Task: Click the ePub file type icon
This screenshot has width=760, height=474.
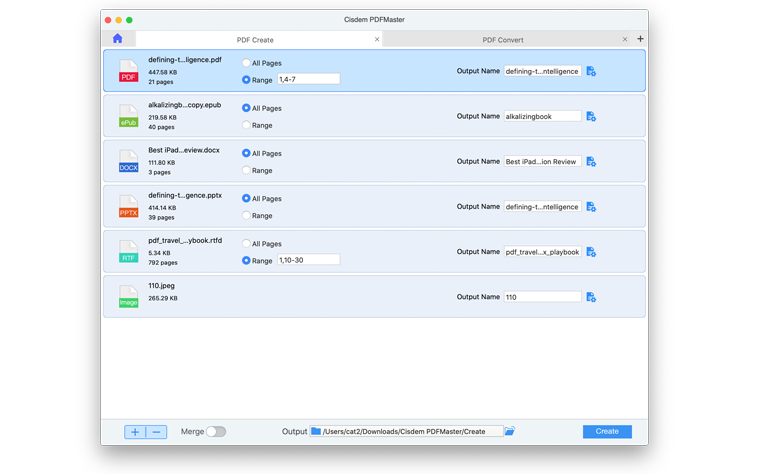Action: click(x=128, y=116)
